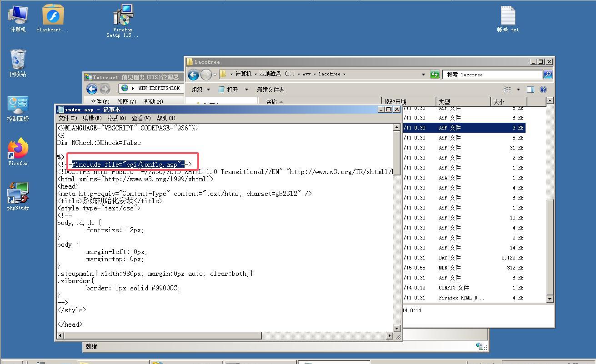Open Notepad 帮助(H) menu
Image resolution: width=596 pixels, height=364 pixels.
tap(165, 118)
